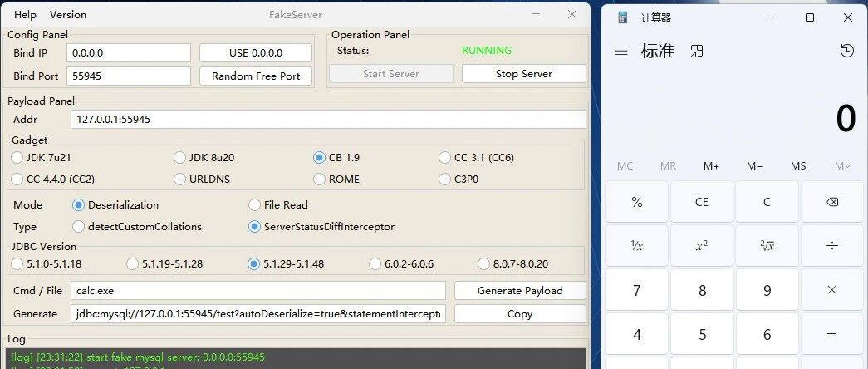Select the JDK 8u20 gadget
868x369 pixels.
tap(204, 157)
